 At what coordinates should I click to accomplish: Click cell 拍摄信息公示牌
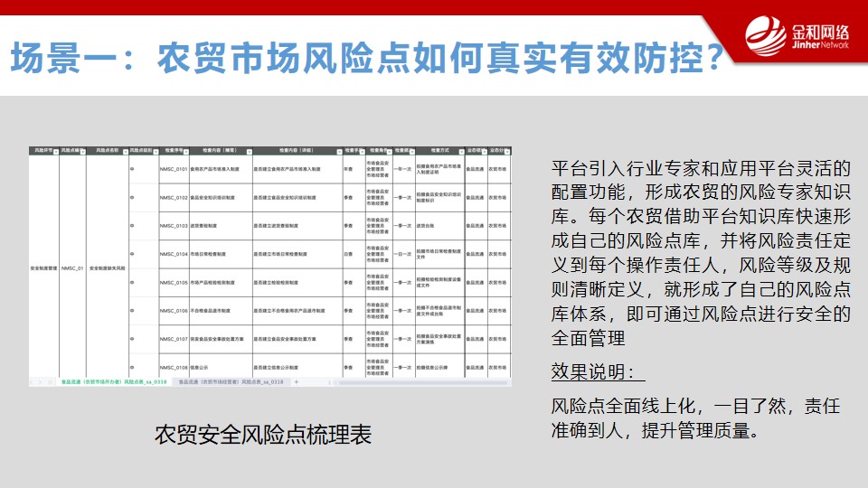[x=439, y=367]
